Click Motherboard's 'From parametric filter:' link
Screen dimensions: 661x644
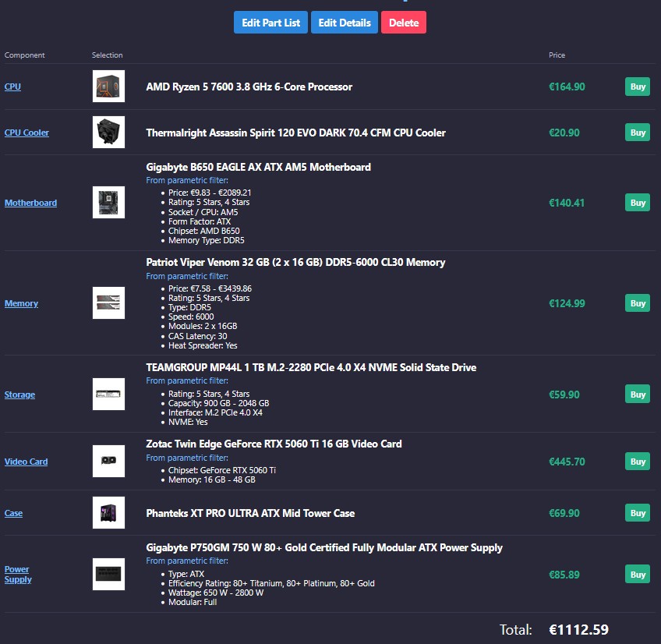pos(187,180)
